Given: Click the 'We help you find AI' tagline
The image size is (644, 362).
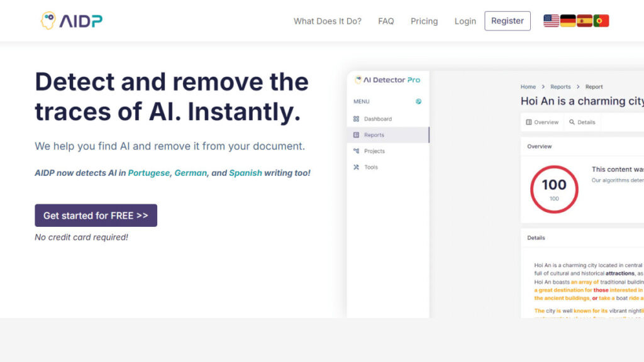Looking at the screenshot, I should [170, 146].
